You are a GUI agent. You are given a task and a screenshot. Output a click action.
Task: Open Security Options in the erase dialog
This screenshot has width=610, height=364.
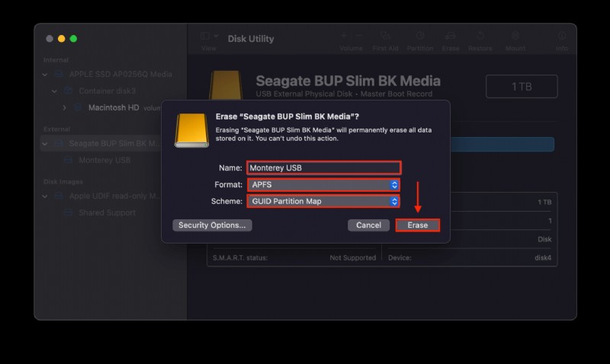(x=212, y=225)
